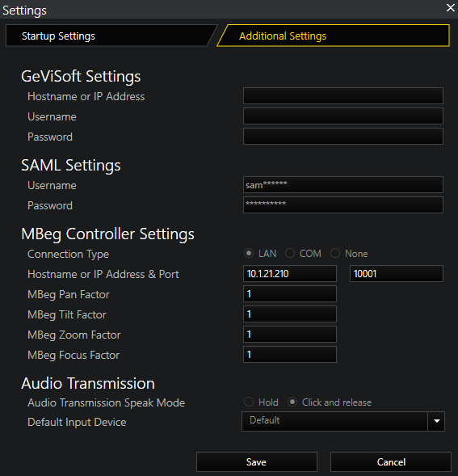Click the Default Input Device label
The width and height of the screenshot is (458, 476).
pos(77,423)
